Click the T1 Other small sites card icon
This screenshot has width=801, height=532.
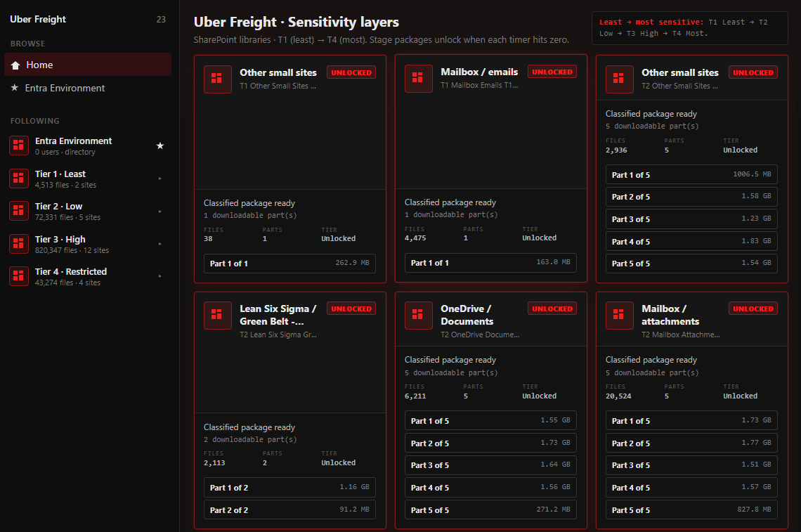pyautogui.click(x=217, y=79)
